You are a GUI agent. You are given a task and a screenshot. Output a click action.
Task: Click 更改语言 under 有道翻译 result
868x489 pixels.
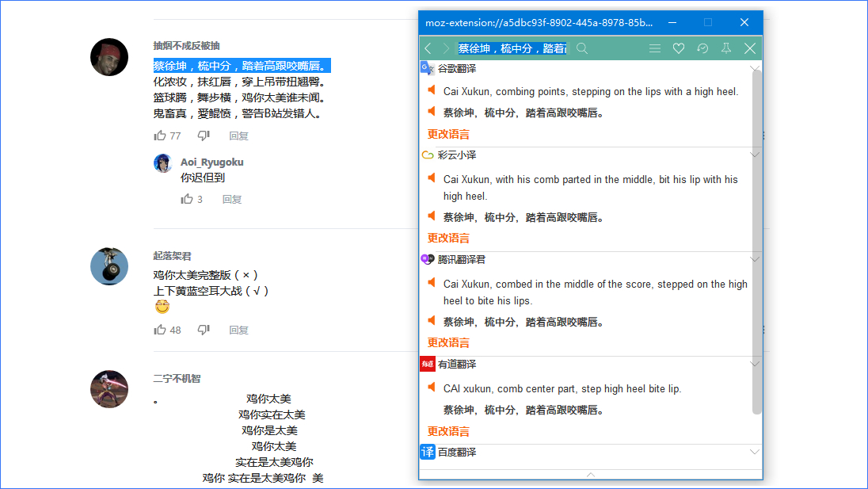(x=448, y=431)
